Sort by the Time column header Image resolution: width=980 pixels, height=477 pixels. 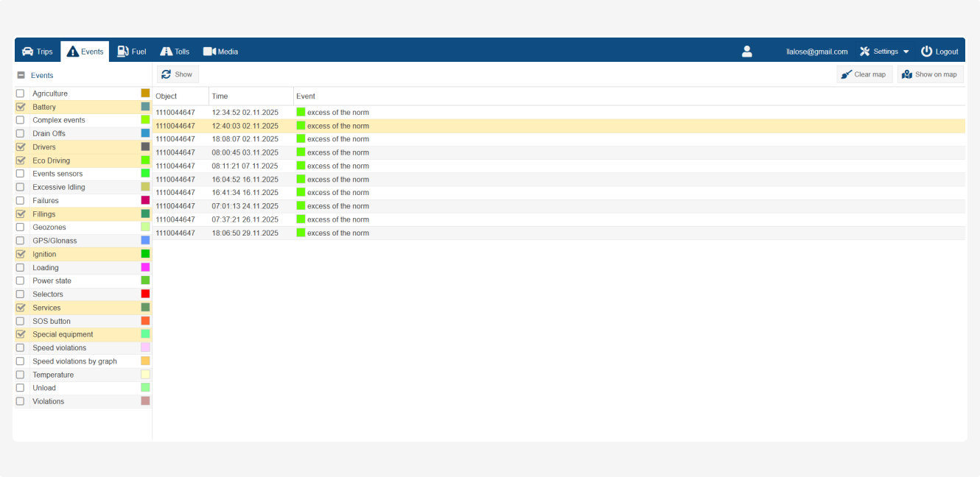click(x=220, y=96)
